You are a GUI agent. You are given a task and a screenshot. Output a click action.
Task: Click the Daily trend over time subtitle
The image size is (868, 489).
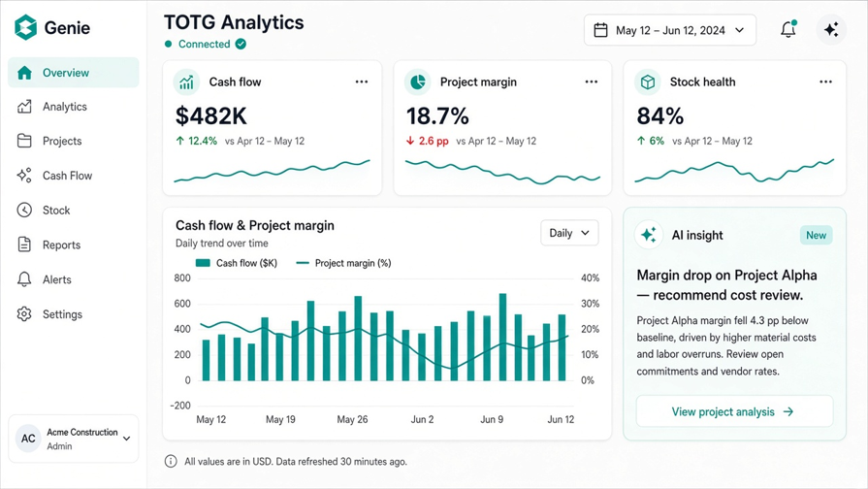(x=221, y=244)
